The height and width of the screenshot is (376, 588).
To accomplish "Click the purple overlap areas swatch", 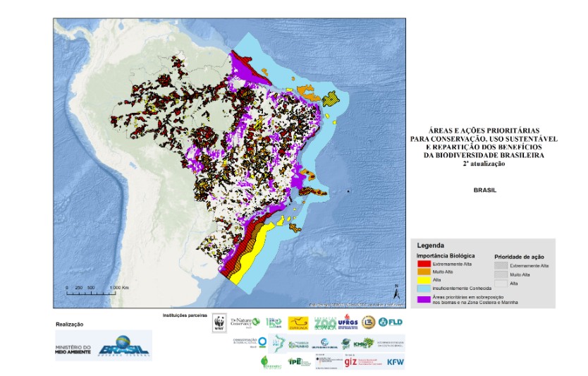I will tap(424, 299).
